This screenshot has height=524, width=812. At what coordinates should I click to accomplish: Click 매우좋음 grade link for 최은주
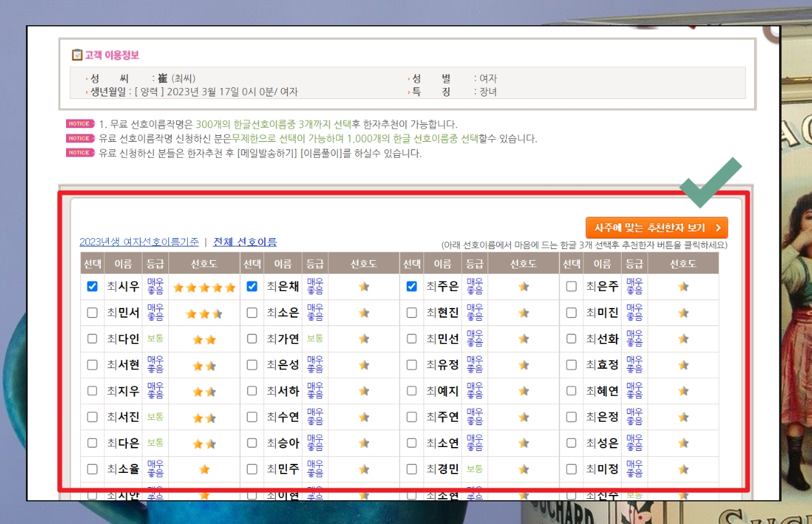tap(635, 287)
